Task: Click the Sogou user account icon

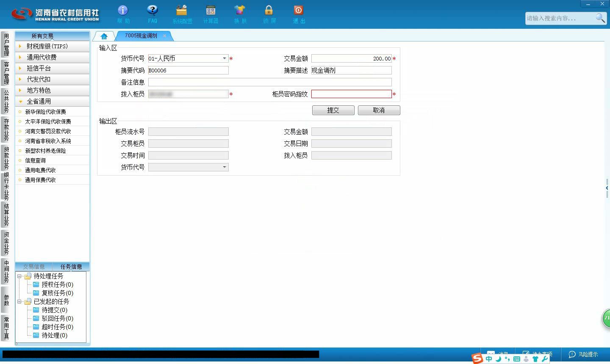Action: [526, 359]
